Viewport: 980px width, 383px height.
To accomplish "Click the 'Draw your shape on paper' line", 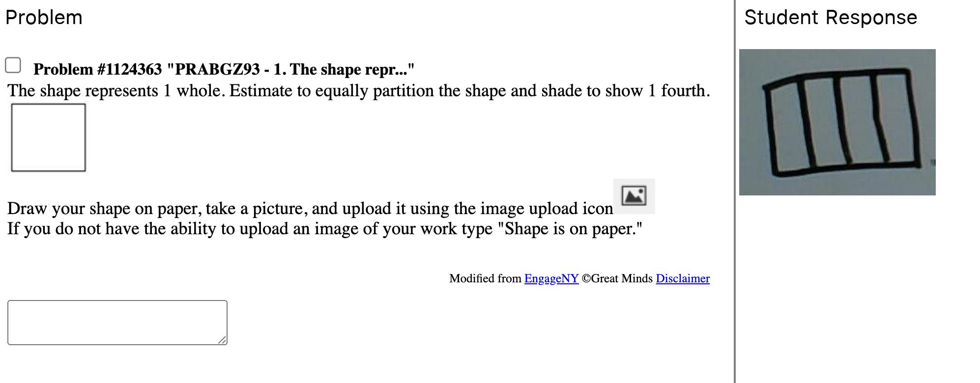I will [310, 209].
